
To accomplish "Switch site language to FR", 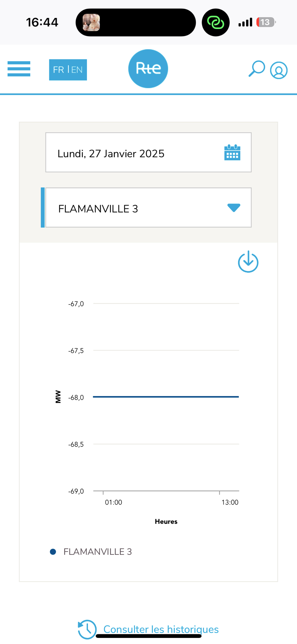I will point(58,70).
